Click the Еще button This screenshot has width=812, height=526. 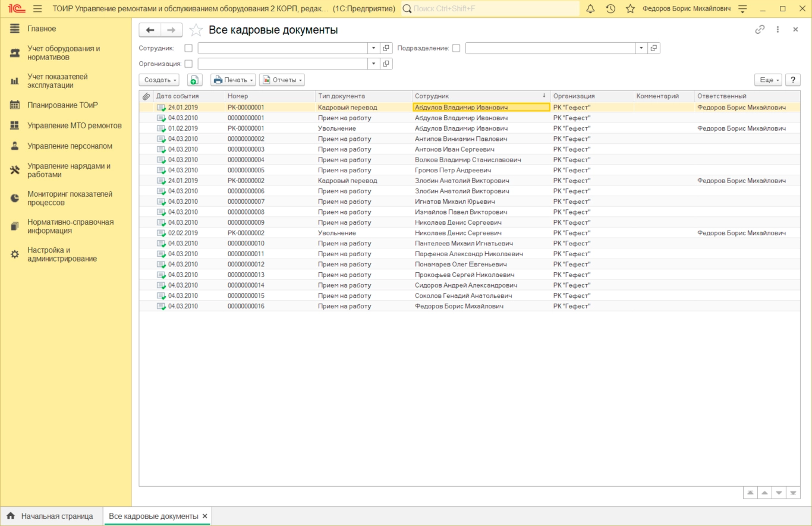768,80
